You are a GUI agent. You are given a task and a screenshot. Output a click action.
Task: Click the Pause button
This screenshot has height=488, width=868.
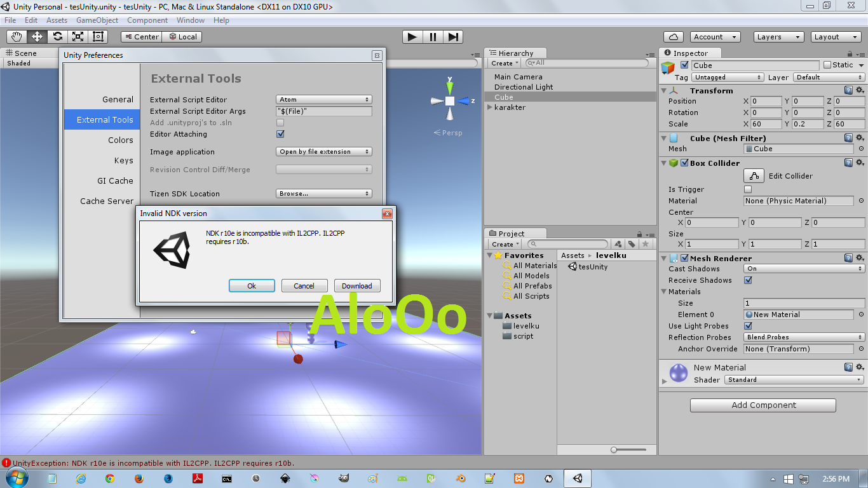[433, 37]
